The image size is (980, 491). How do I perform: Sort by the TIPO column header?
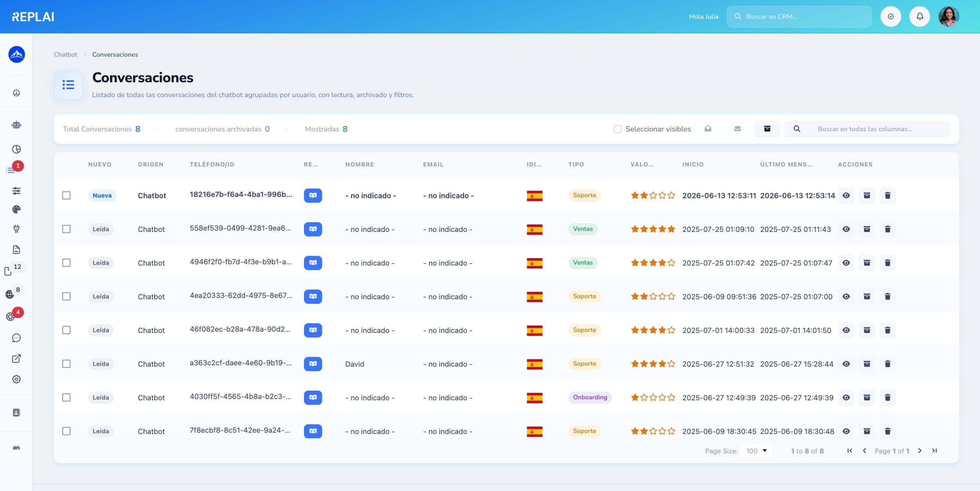(576, 165)
